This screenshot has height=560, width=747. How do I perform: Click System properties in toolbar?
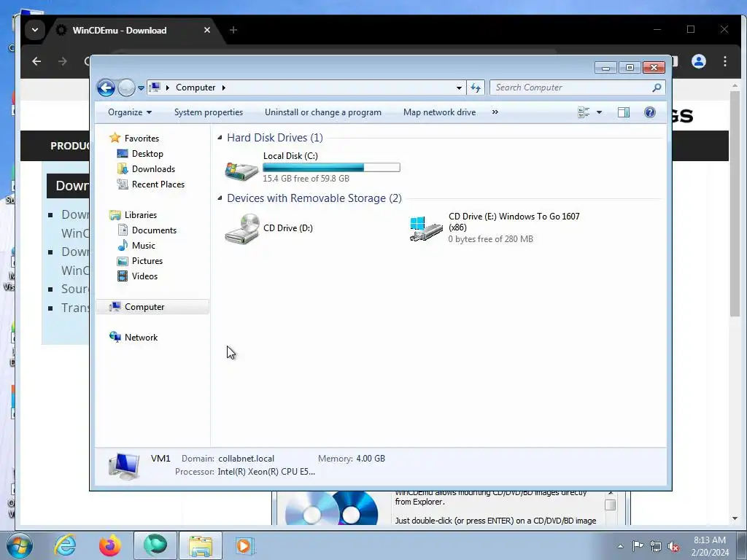click(209, 112)
